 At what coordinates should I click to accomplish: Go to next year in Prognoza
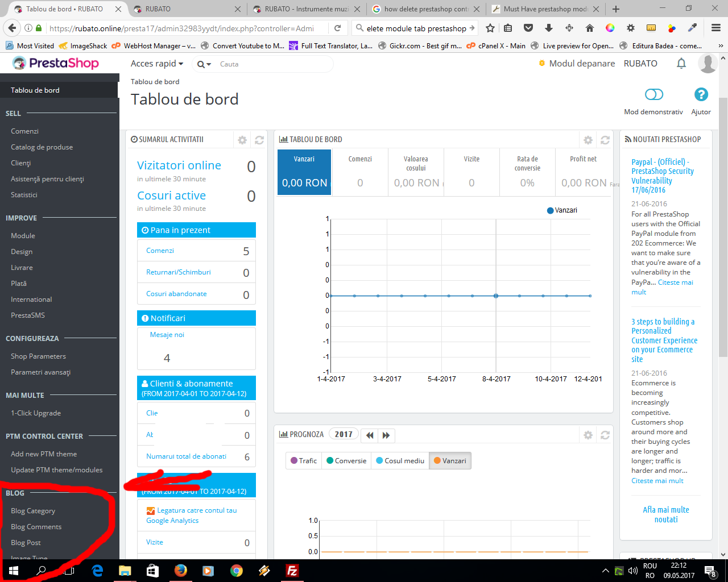(x=386, y=435)
